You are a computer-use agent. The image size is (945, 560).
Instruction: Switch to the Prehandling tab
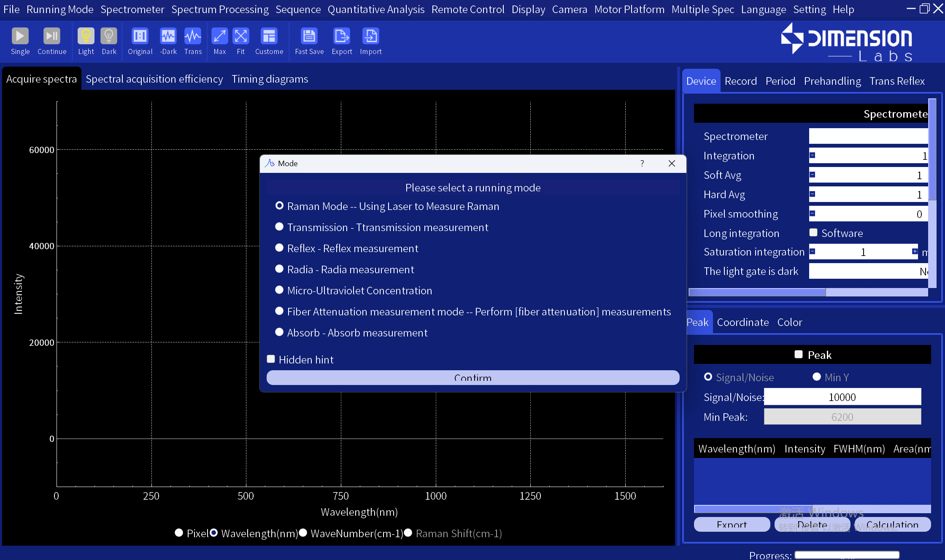coord(832,81)
